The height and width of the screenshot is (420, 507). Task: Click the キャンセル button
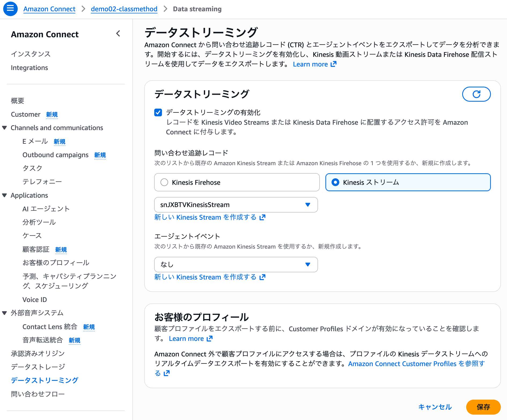[435, 407]
